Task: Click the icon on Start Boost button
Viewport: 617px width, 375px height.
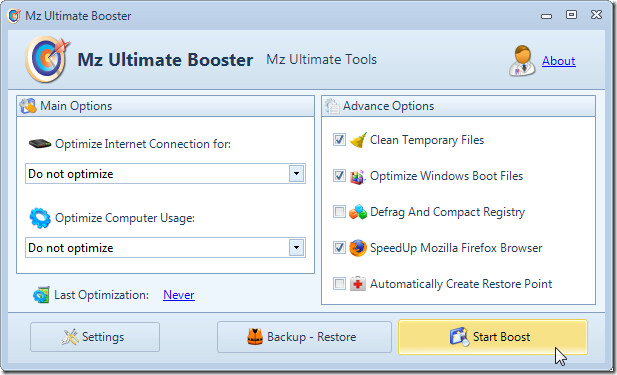Action: [459, 337]
